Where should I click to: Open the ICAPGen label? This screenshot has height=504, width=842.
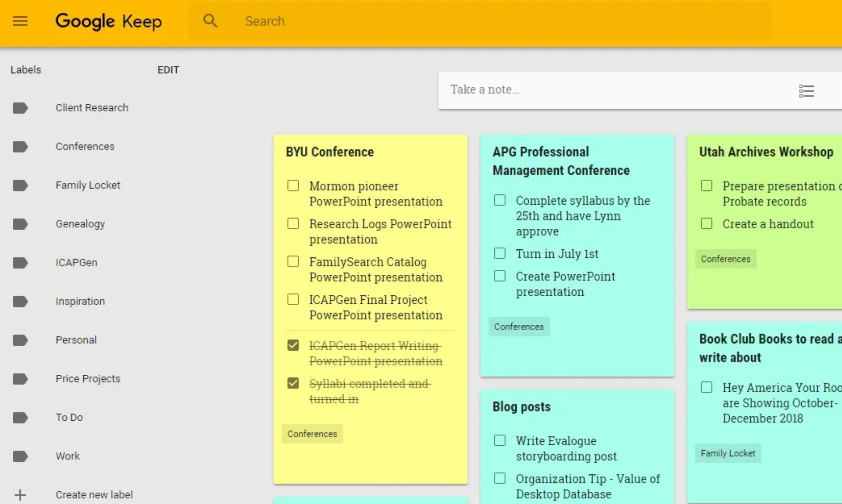[76, 263]
